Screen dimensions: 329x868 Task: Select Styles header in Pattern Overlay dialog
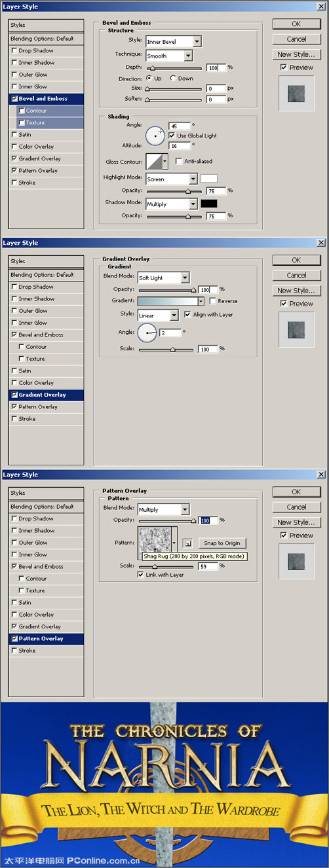click(47, 493)
